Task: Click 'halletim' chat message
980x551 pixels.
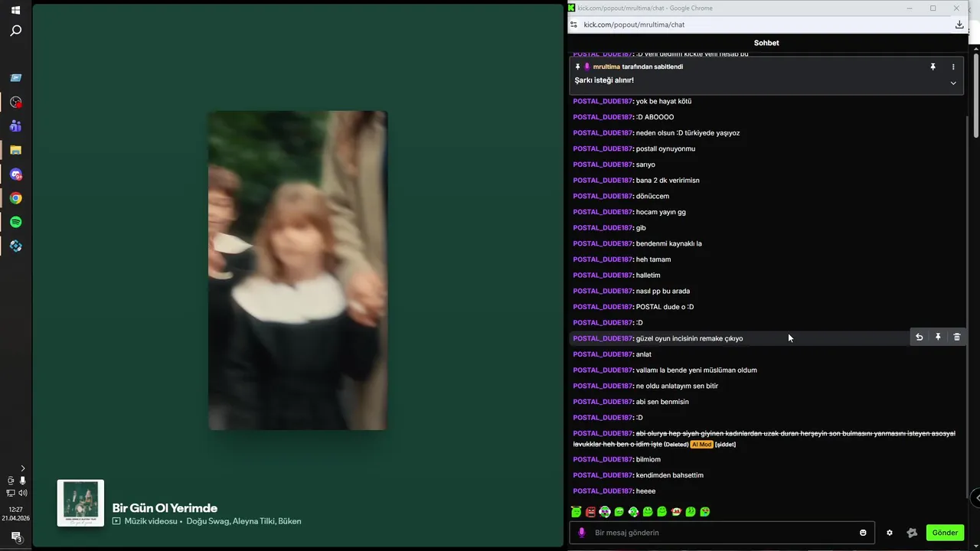Action: pyautogui.click(x=648, y=275)
